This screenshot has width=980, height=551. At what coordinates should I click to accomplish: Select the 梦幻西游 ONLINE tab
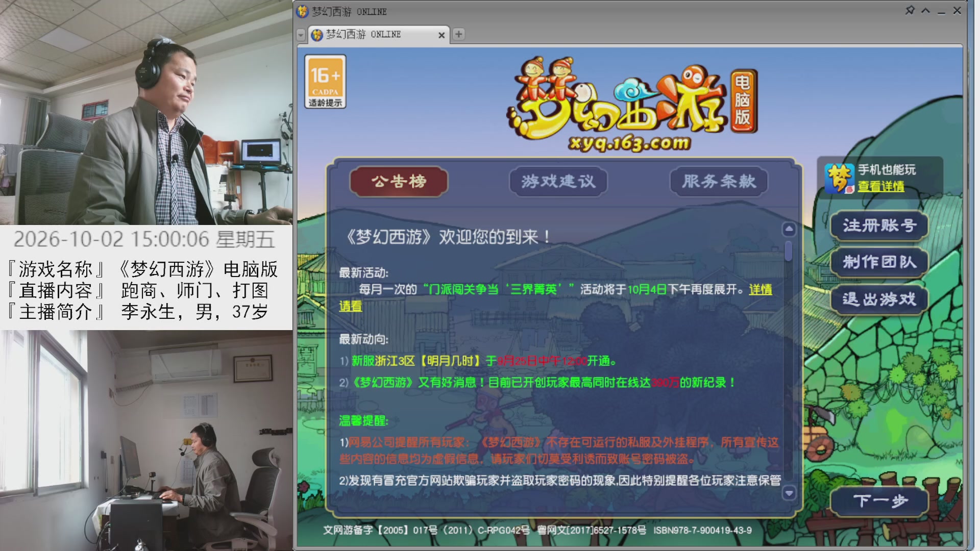point(378,35)
